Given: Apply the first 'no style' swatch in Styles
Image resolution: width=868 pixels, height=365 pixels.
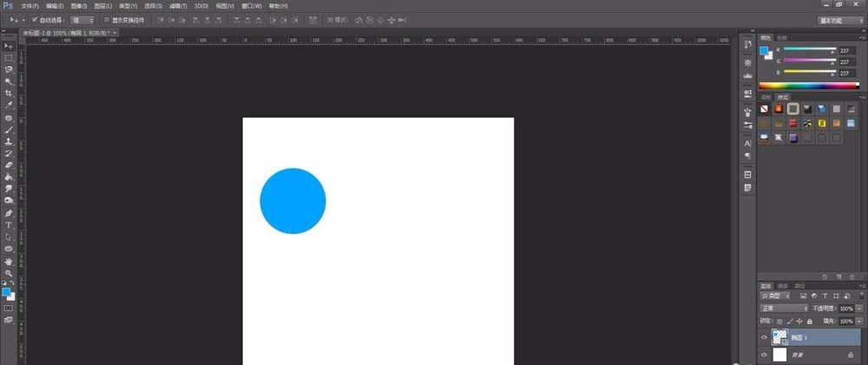Looking at the screenshot, I should [x=764, y=109].
